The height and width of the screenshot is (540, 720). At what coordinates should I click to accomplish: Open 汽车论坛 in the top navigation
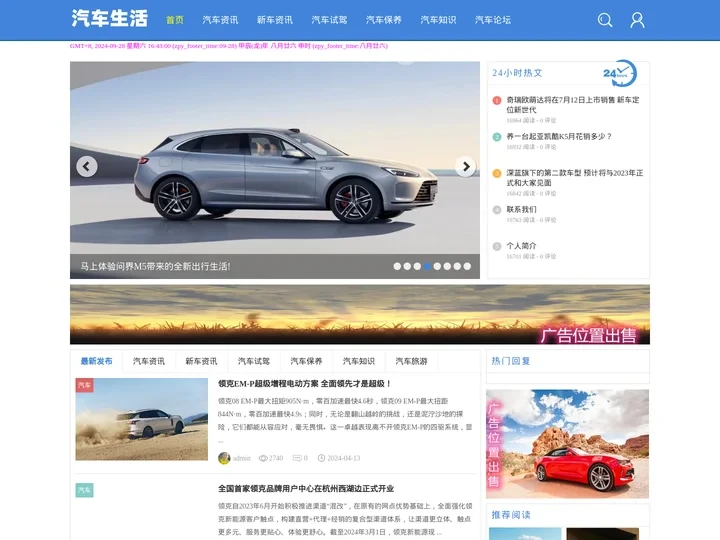[x=493, y=20]
